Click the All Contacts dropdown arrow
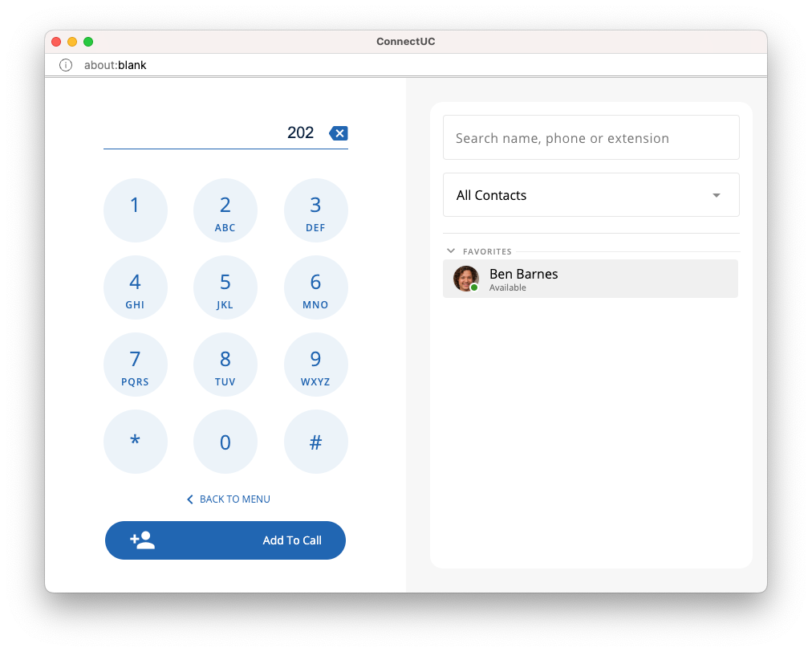Image resolution: width=812 pixels, height=652 pixels. click(x=717, y=195)
